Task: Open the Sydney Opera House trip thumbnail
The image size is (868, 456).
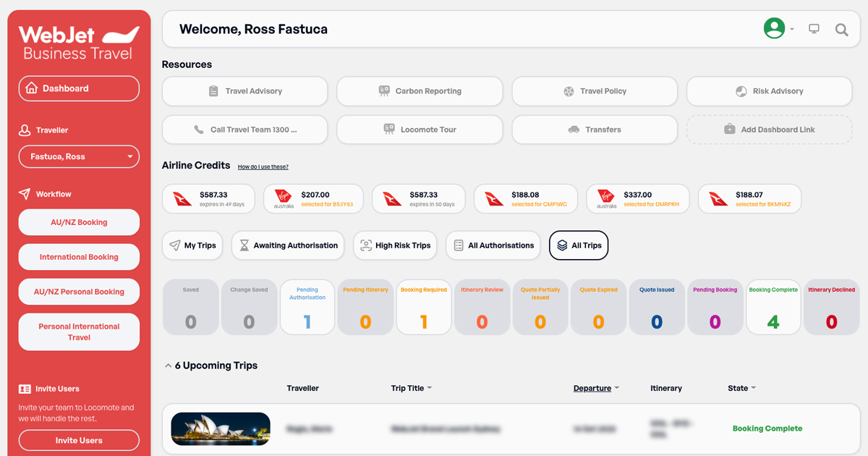Action: (x=221, y=428)
